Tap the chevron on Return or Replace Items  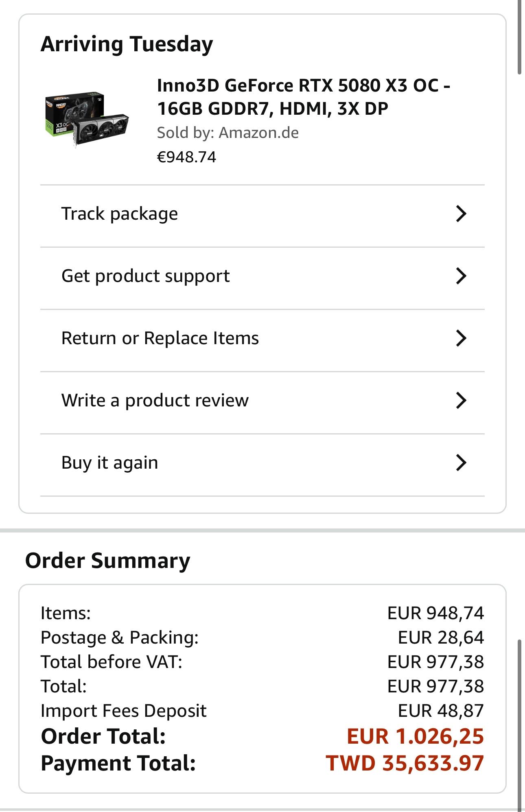click(x=461, y=338)
